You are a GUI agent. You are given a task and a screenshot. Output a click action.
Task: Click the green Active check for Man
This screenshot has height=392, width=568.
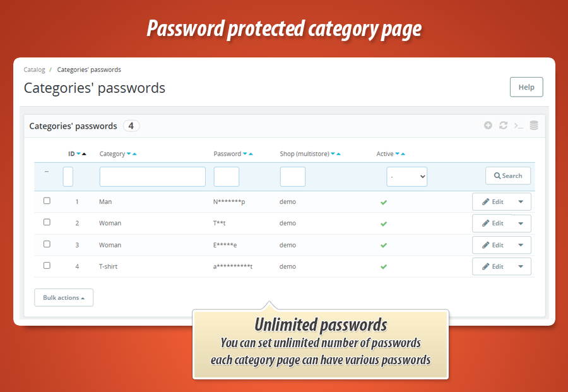click(383, 201)
